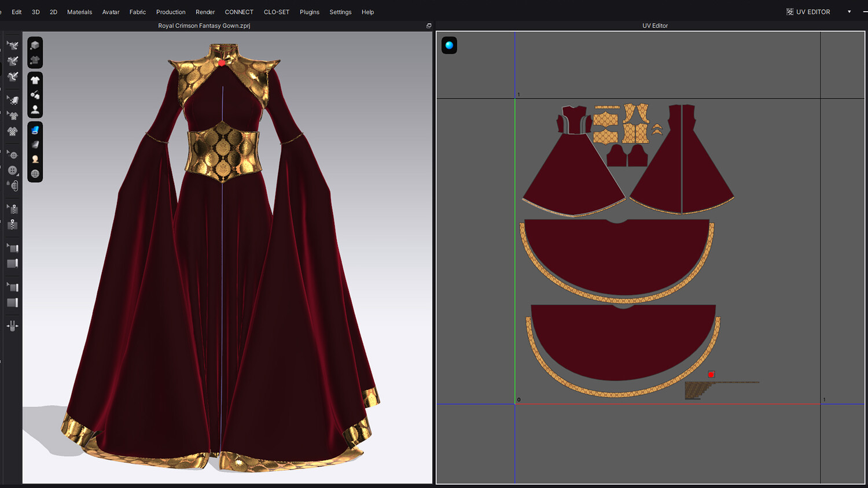This screenshot has height=488, width=868.
Task: Click the red marker square in UV Editor
Action: coord(711,374)
